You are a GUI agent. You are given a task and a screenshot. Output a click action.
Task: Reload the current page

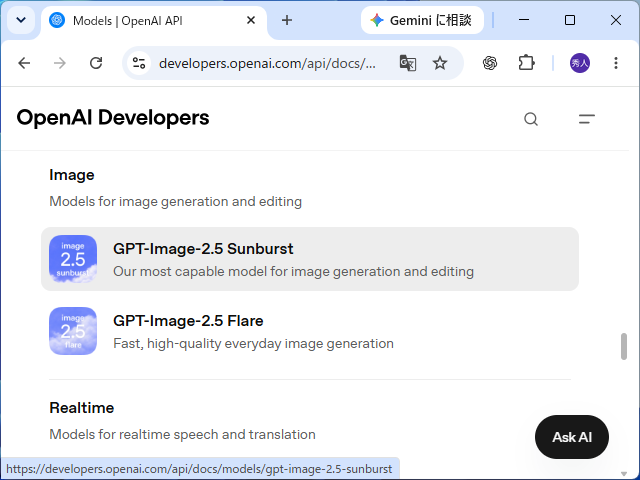click(96, 63)
